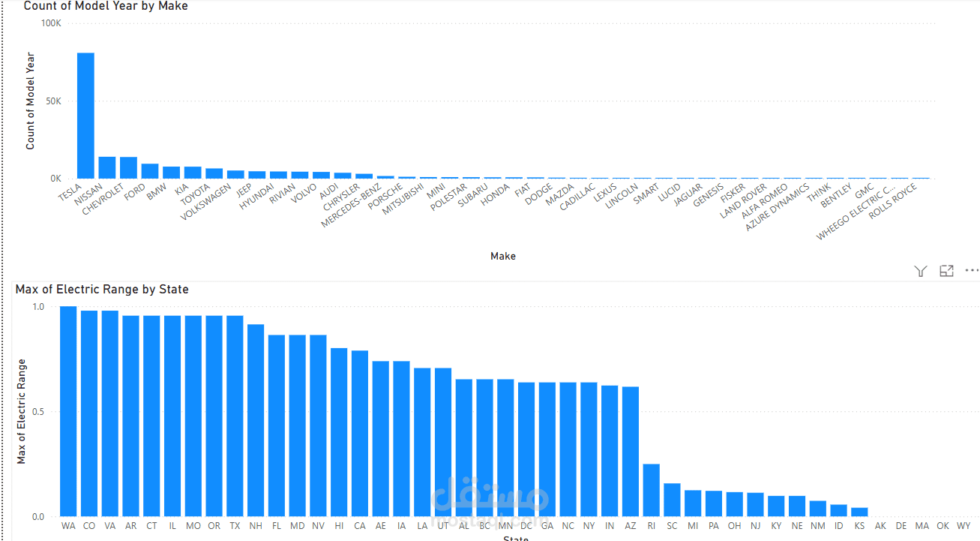Select the AL bar in state chart

tap(464, 448)
